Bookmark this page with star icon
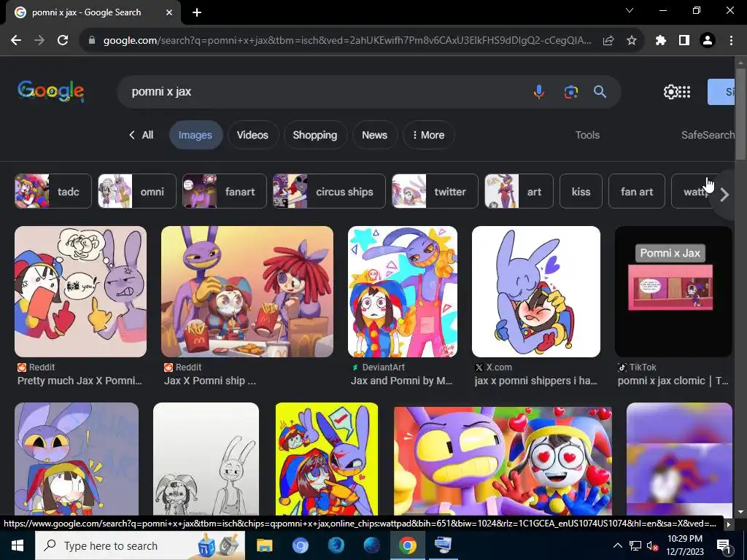Image resolution: width=747 pixels, height=560 pixels. 632,41
